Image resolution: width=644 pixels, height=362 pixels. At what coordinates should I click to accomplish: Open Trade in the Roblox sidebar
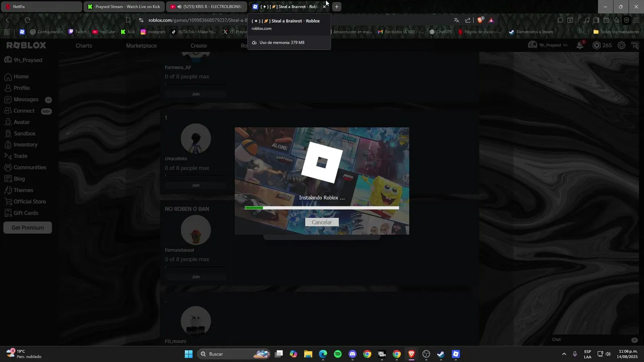pos(16,156)
